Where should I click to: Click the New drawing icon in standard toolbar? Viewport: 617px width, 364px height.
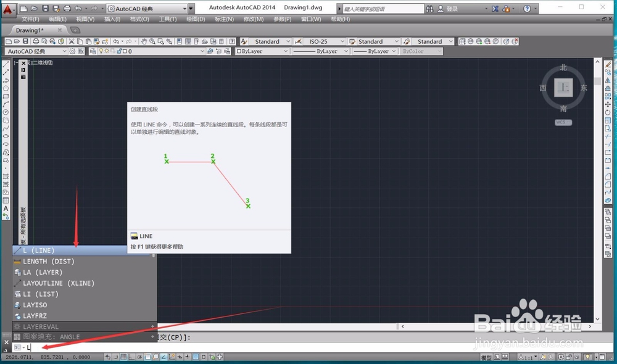pos(8,41)
